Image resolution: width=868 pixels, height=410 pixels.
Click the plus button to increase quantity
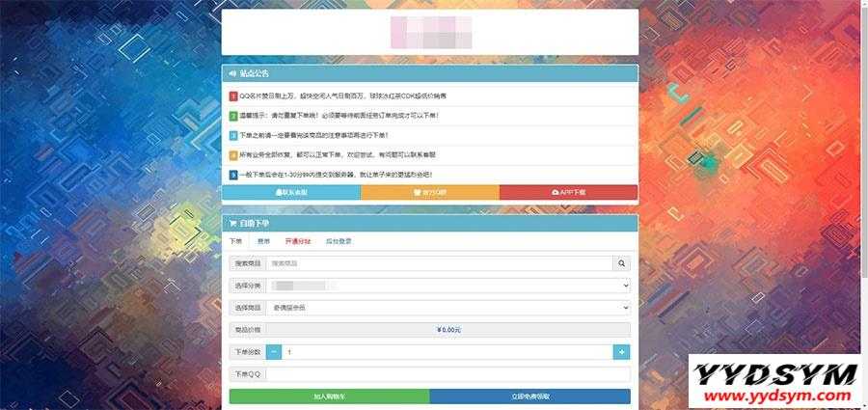tap(622, 352)
